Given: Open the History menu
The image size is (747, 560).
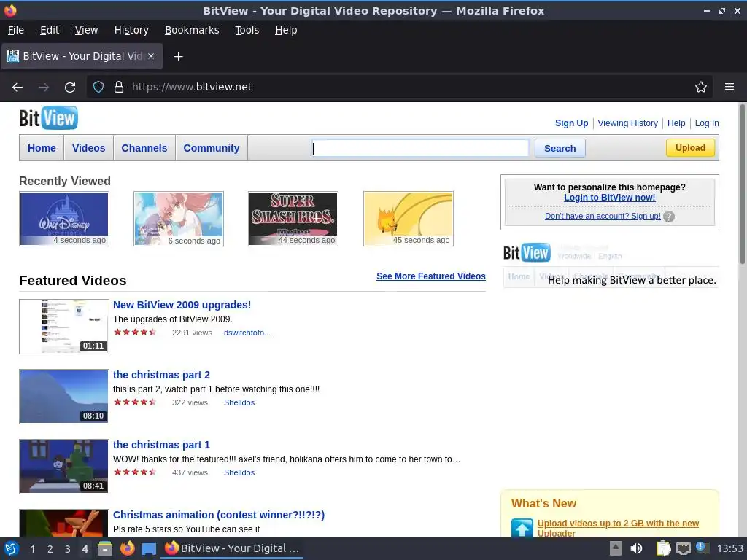Looking at the screenshot, I should [x=131, y=30].
